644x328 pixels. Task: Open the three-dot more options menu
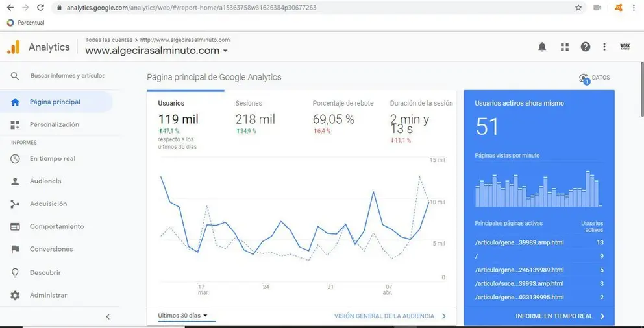604,47
